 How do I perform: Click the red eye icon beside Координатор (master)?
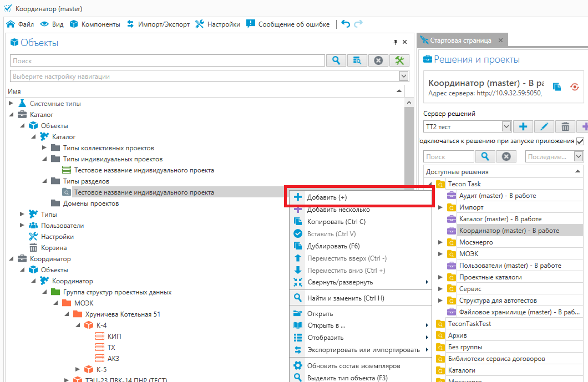575,86
